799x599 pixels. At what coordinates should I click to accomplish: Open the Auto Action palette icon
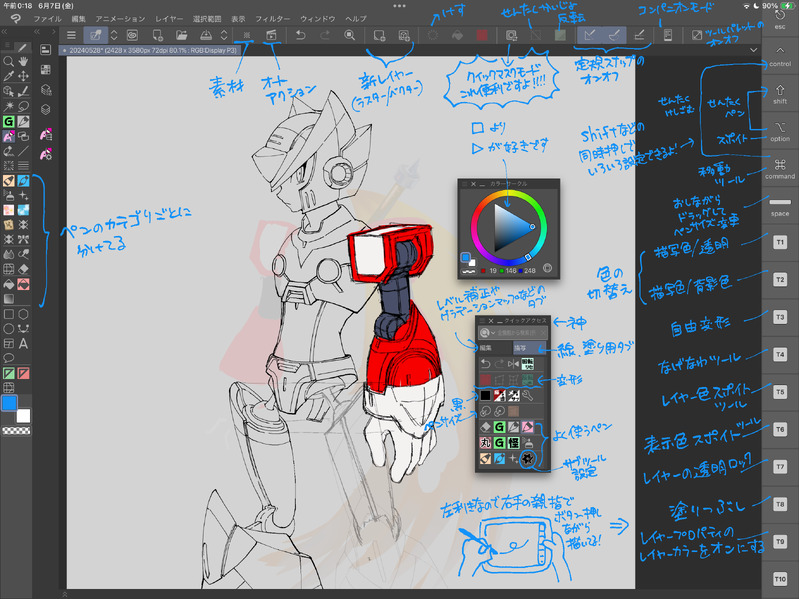(x=271, y=35)
